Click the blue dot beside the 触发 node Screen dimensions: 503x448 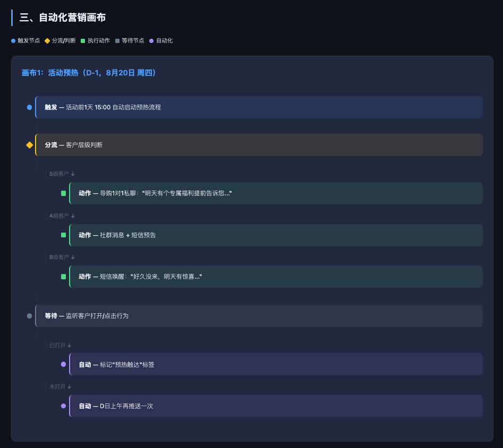pyautogui.click(x=30, y=107)
